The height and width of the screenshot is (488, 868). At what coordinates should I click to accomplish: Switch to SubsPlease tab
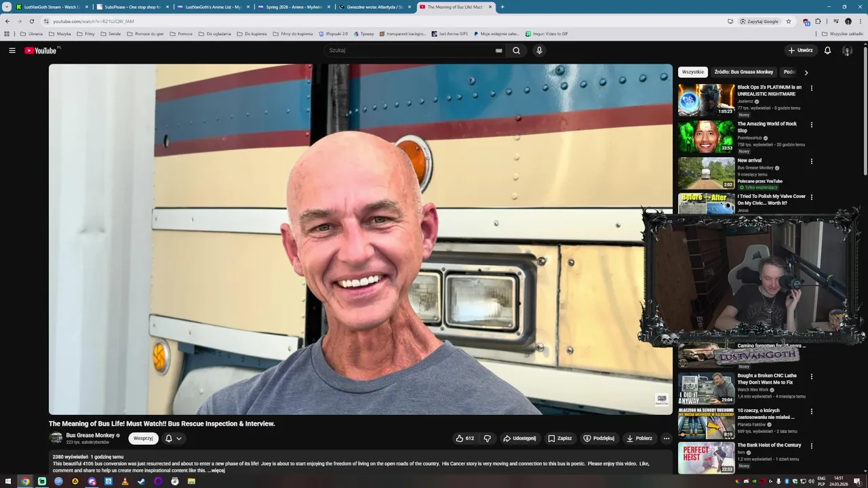click(132, 7)
